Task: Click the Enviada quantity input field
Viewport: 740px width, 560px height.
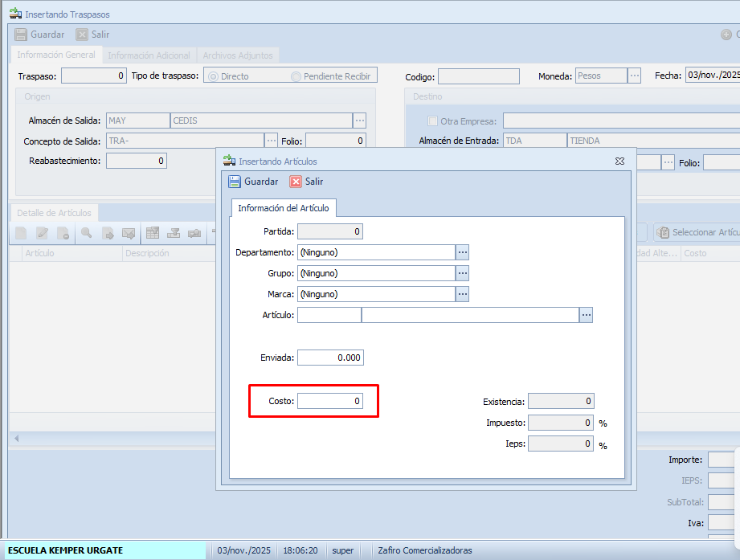Action: [329, 358]
